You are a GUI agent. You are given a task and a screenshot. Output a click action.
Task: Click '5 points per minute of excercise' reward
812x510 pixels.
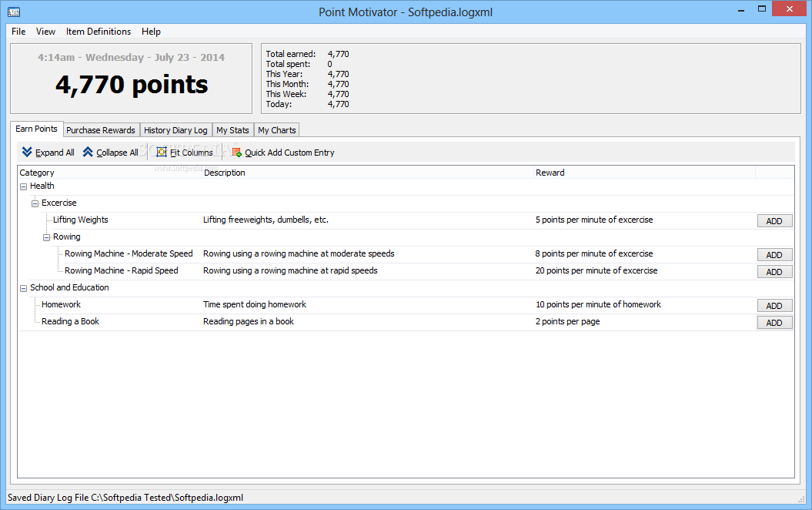[594, 220]
